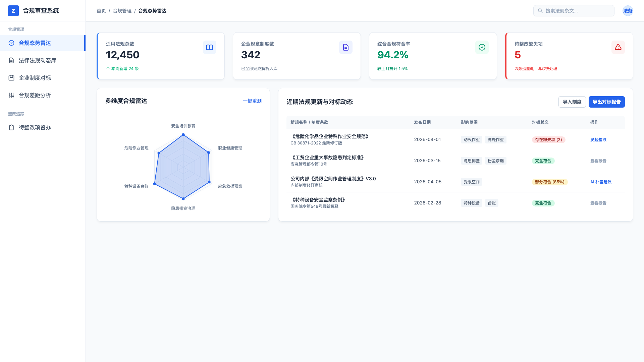Open the 法务 user avatar menu
This screenshot has width=644, height=362.
[628, 10]
